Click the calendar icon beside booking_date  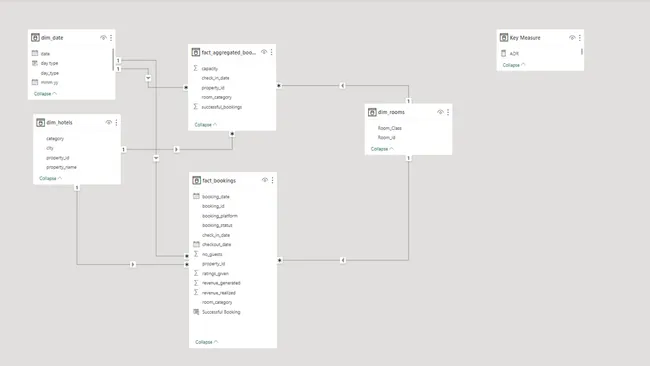click(196, 196)
